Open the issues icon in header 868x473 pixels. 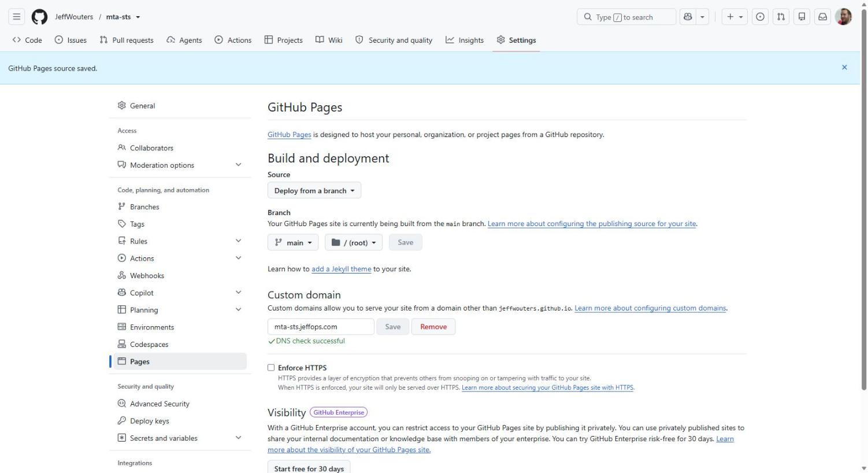(x=760, y=17)
